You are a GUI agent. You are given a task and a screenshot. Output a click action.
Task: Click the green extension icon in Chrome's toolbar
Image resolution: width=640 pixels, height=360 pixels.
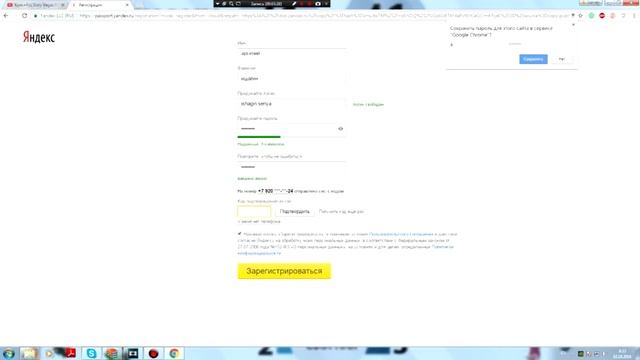pos(591,16)
